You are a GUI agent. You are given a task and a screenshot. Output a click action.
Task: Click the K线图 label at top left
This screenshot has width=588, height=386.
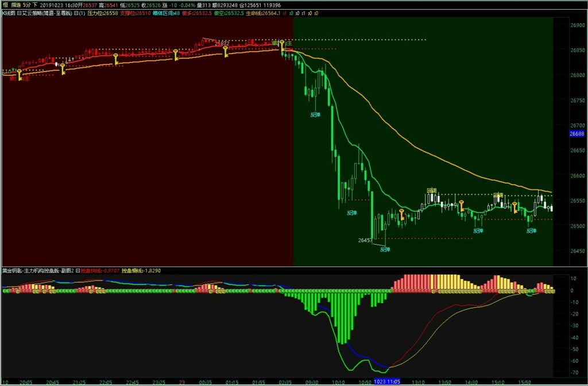click(x=9, y=11)
